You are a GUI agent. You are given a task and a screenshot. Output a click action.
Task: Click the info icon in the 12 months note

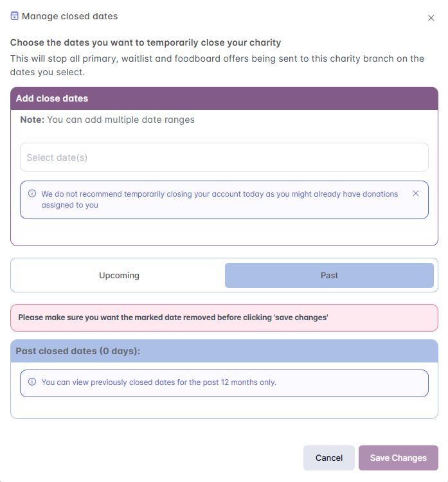(x=32, y=382)
